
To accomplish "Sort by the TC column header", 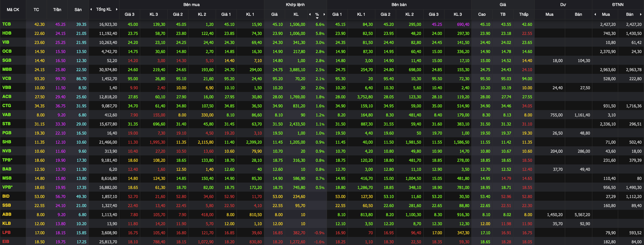I will [x=36, y=10].
